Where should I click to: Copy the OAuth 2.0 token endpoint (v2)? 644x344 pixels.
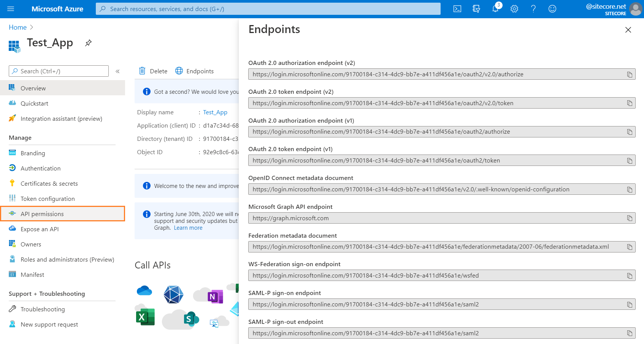click(x=630, y=103)
